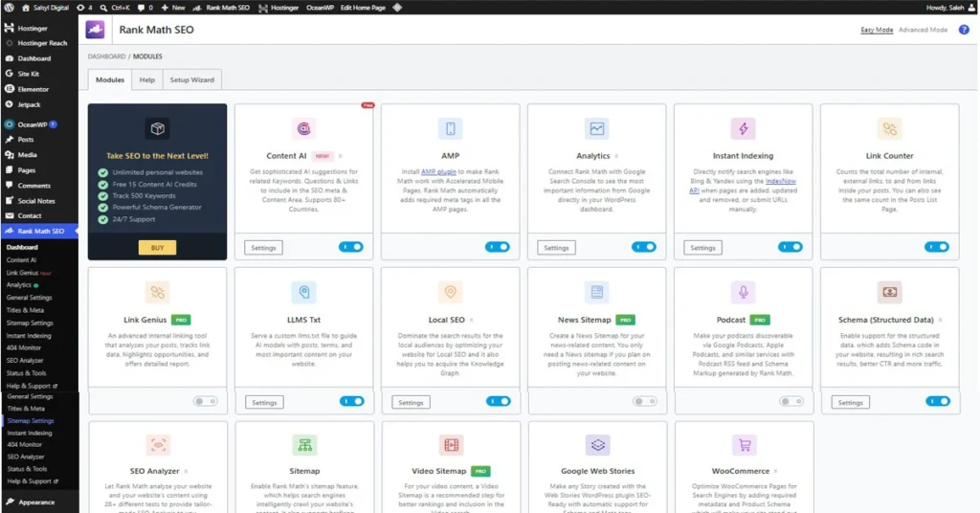Open Settings for LLMS Txt module
980x513 pixels.
point(264,402)
